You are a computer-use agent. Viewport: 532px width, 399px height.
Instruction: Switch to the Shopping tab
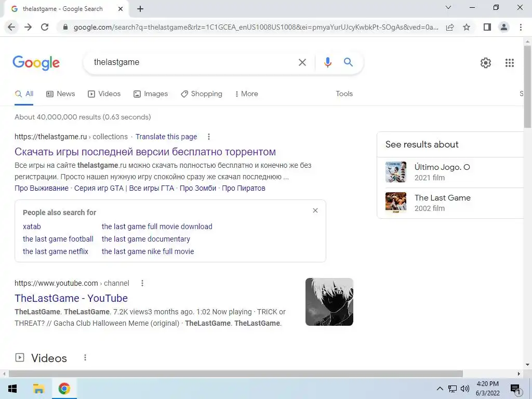pos(202,94)
